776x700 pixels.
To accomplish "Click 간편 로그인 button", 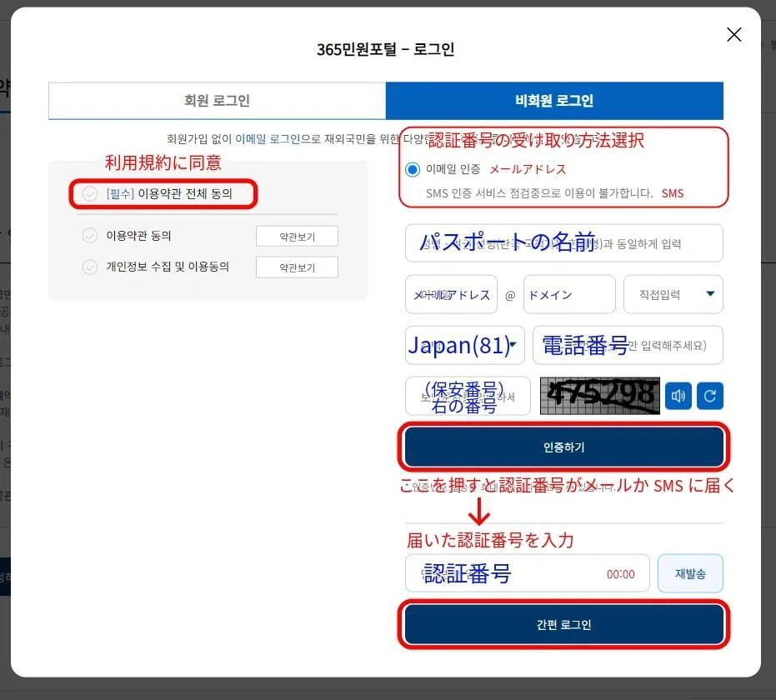I will pyautogui.click(x=563, y=624).
